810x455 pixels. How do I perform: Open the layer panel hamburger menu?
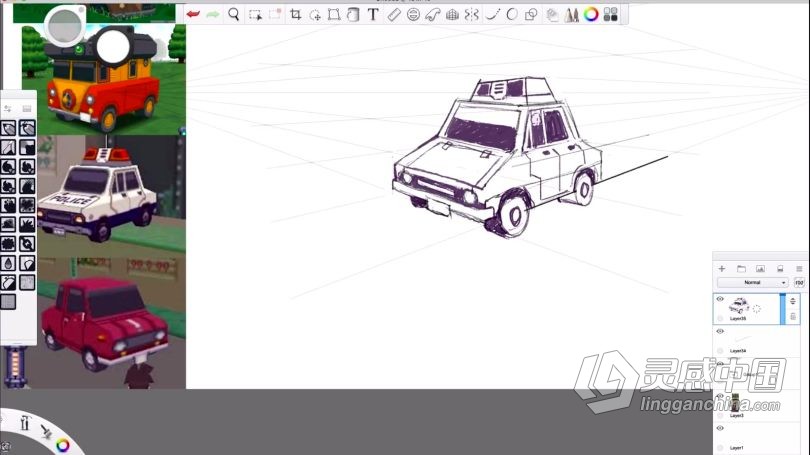tap(799, 269)
